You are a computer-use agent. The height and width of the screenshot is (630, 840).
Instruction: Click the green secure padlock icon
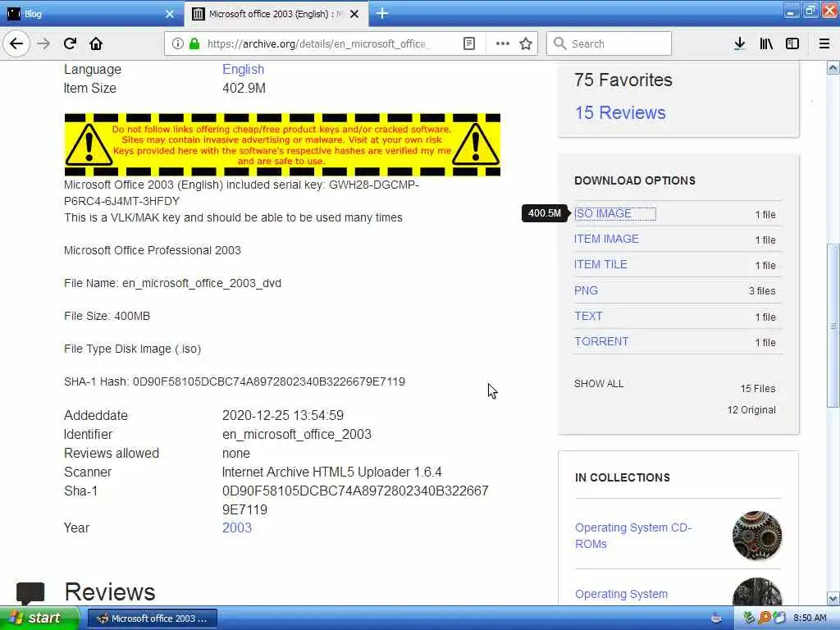point(194,43)
